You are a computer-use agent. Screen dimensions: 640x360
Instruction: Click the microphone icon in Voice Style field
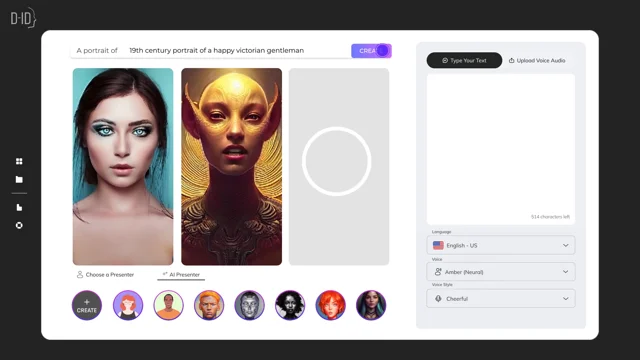pyautogui.click(x=438, y=299)
